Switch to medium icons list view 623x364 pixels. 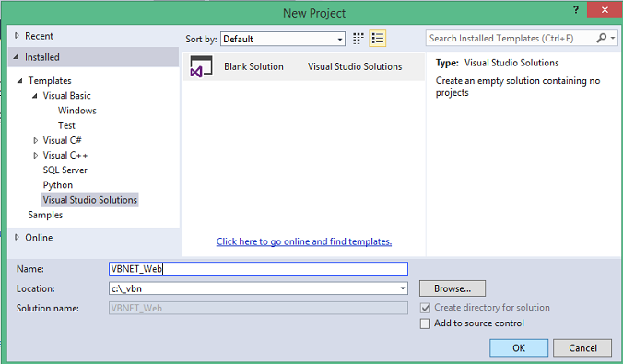(378, 39)
